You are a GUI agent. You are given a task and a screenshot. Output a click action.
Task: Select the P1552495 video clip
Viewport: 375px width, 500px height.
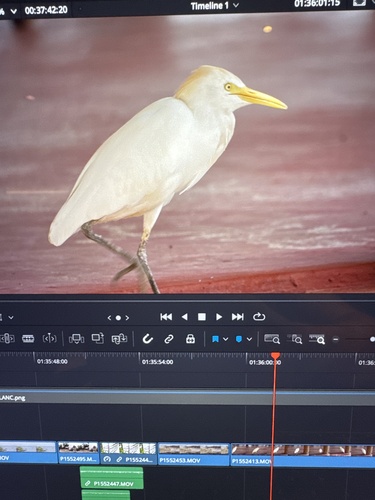[78, 453]
